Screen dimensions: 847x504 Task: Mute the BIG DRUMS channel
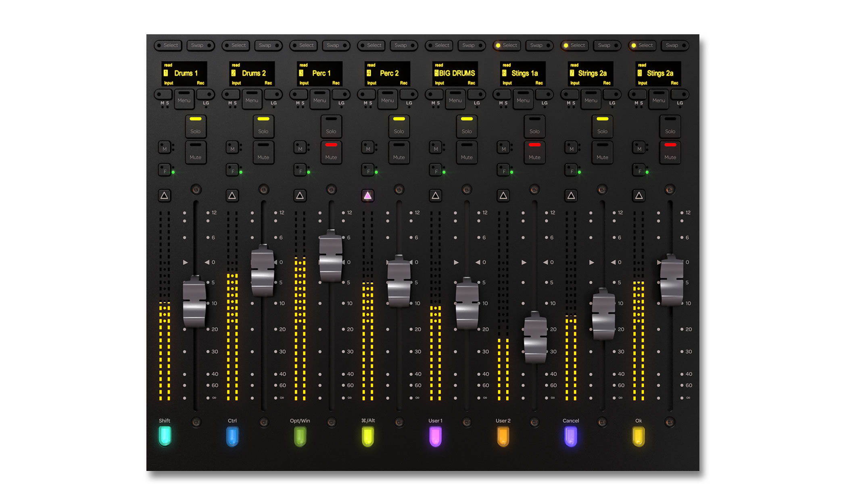point(467,152)
